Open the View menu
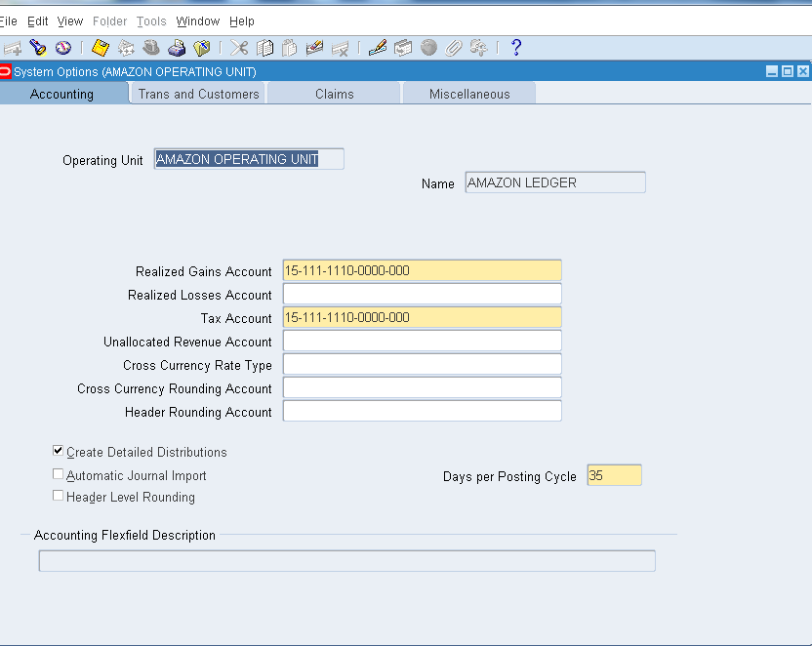This screenshot has width=812, height=646. [70, 20]
